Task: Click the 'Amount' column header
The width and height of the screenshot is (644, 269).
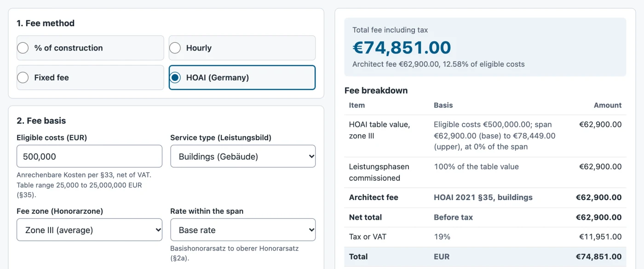Action: [608, 105]
